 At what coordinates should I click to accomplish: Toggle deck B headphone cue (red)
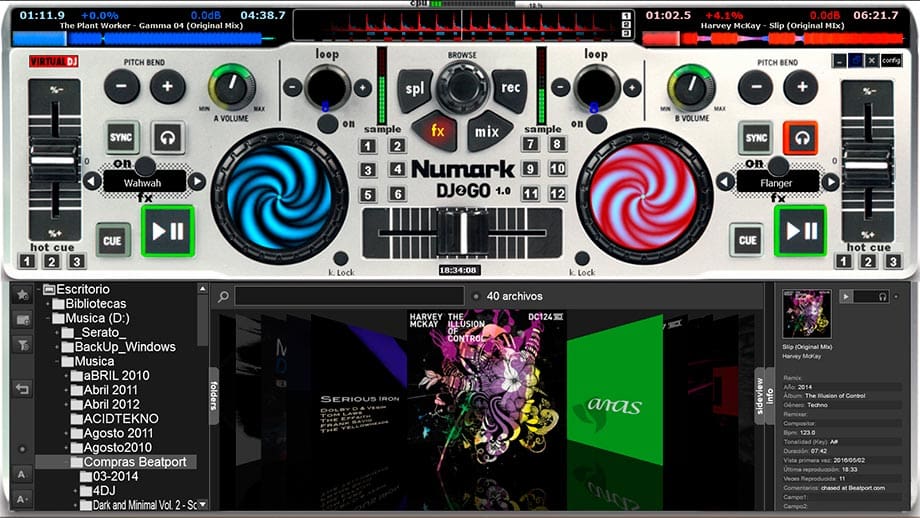click(801, 138)
